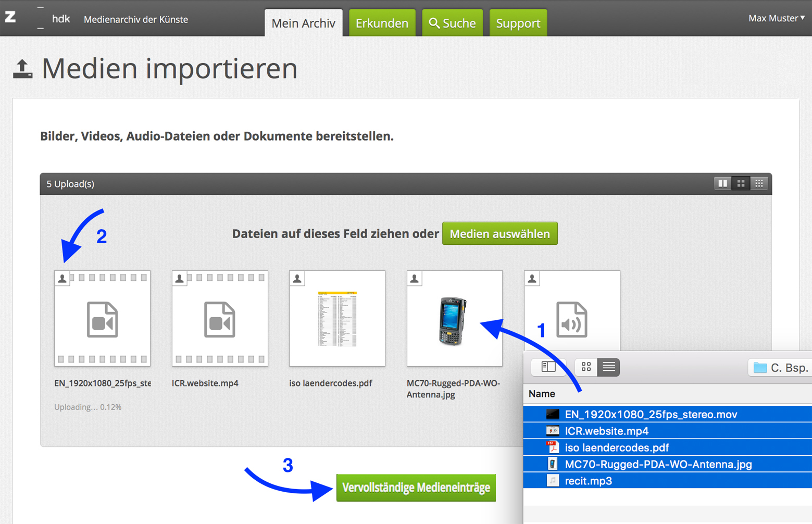
Task: Click Vervollständige Medieneinträge button
Action: pos(416,488)
